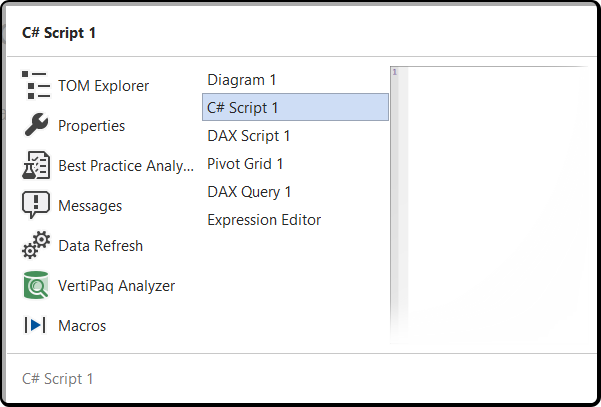Viewport: 601px width, 407px height.
Task: Switch to the Diagram 1 document
Action: tap(242, 80)
